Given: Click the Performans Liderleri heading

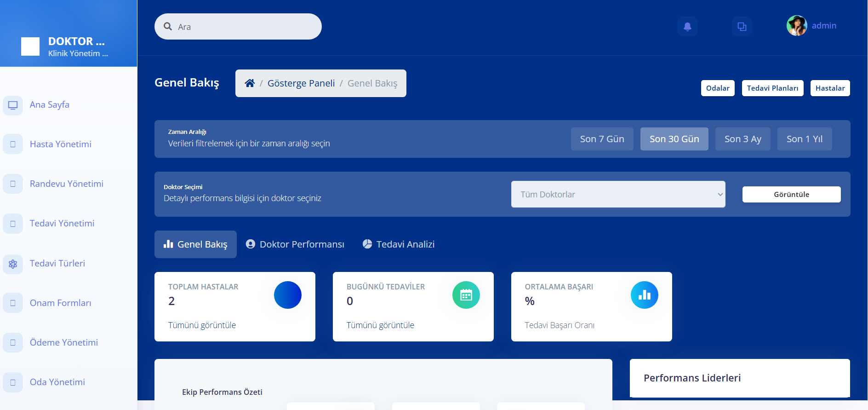Looking at the screenshot, I should (692, 378).
